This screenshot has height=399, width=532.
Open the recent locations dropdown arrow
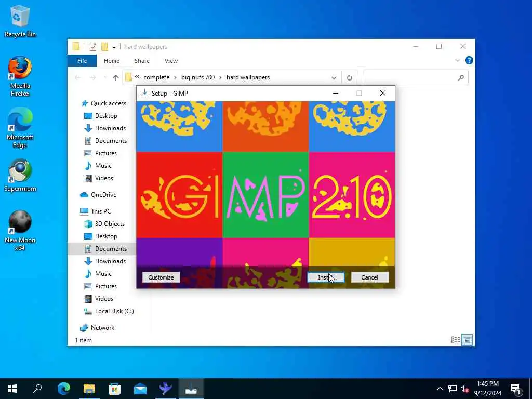pos(105,78)
